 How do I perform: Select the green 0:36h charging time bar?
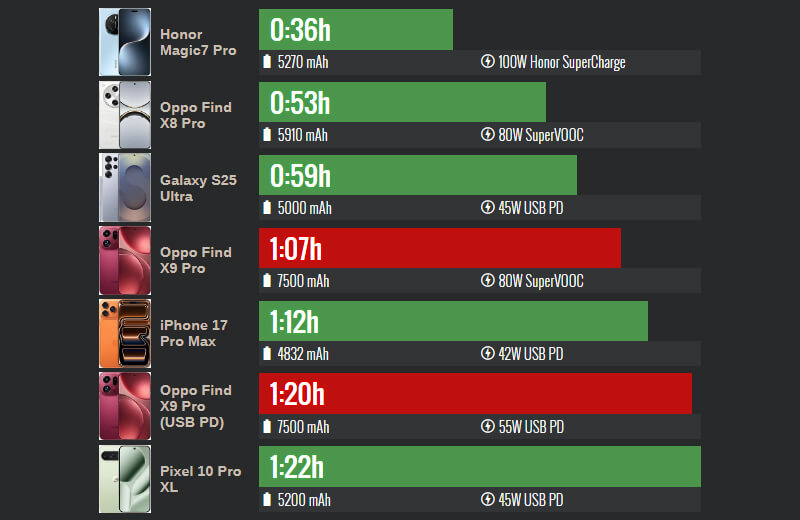click(355, 30)
